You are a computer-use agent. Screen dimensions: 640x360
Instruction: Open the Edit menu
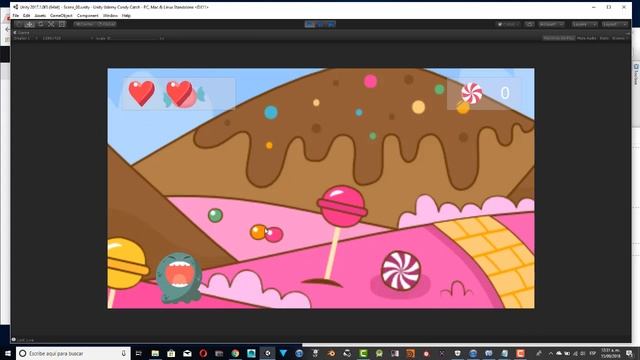pyautogui.click(x=27, y=16)
